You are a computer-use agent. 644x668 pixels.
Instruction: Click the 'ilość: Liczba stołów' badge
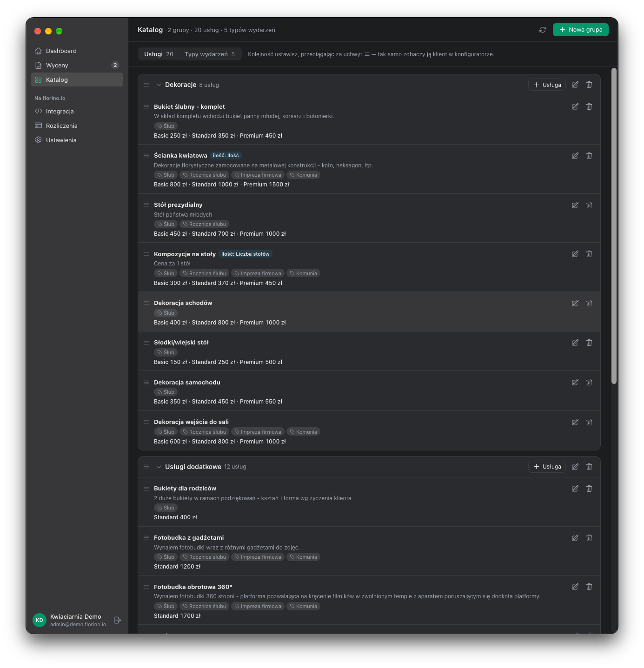[246, 254]
